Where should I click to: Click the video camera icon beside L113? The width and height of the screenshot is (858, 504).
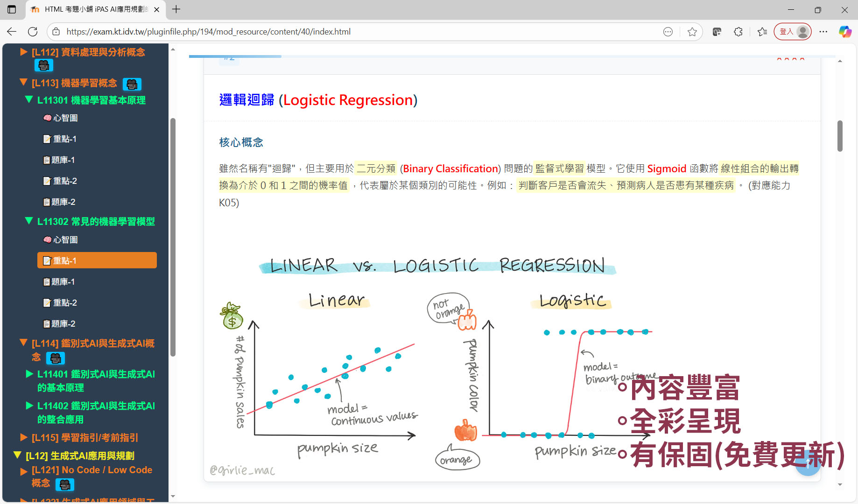point(132,84)
